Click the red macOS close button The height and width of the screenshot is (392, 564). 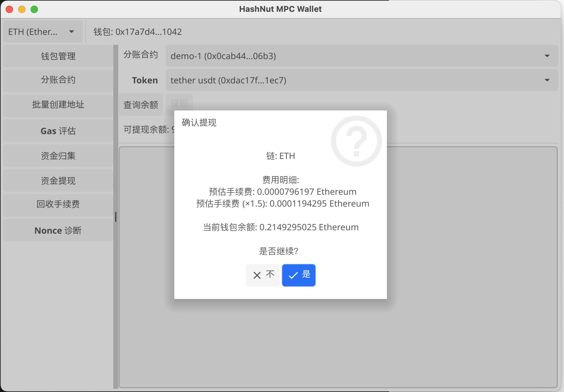(9, 9)
